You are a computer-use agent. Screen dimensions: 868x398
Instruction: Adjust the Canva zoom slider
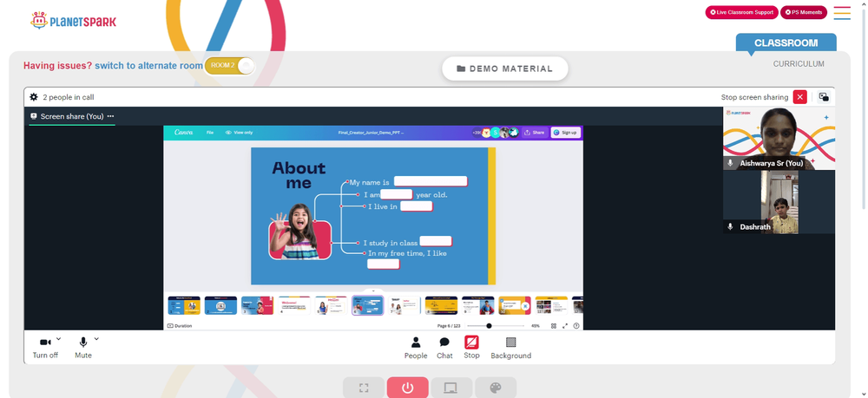489,326
